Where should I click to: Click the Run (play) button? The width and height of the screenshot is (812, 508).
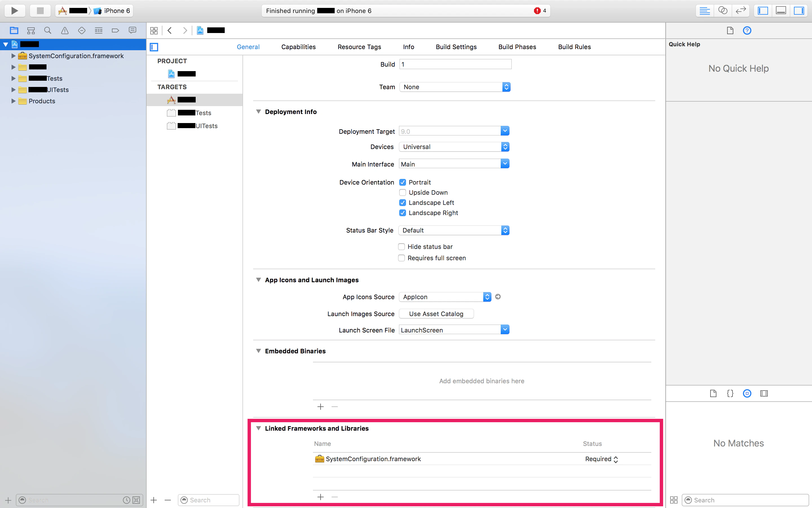[x=15, y=11]
